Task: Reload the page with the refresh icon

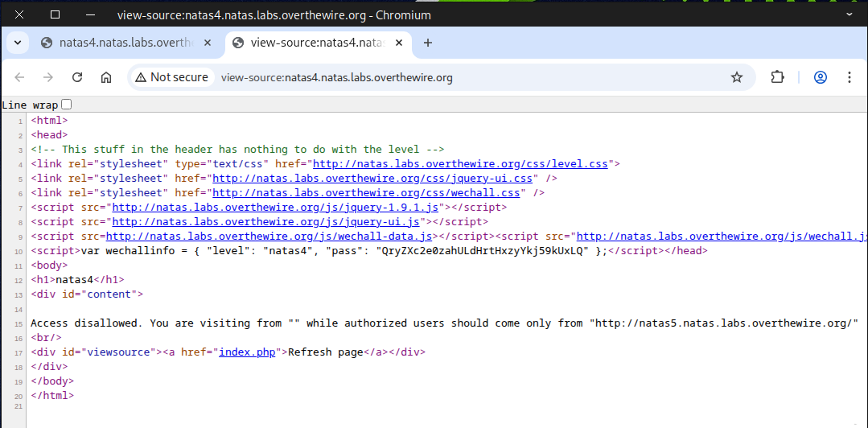Action: tap(77, 77)
